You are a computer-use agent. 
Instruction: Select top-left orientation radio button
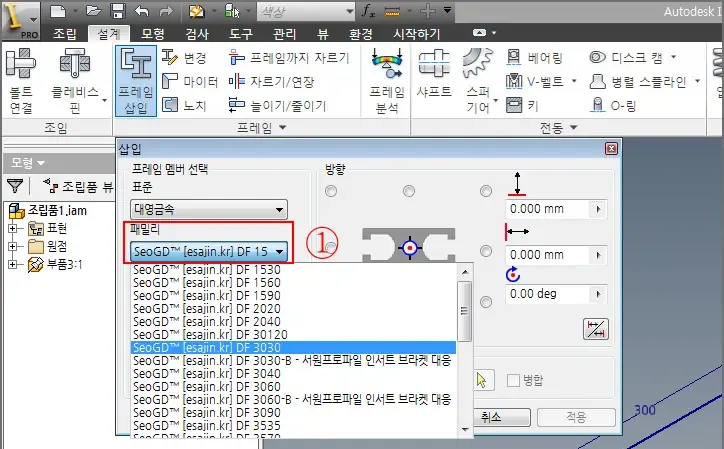pyautogui.click(x=331, y=191)
